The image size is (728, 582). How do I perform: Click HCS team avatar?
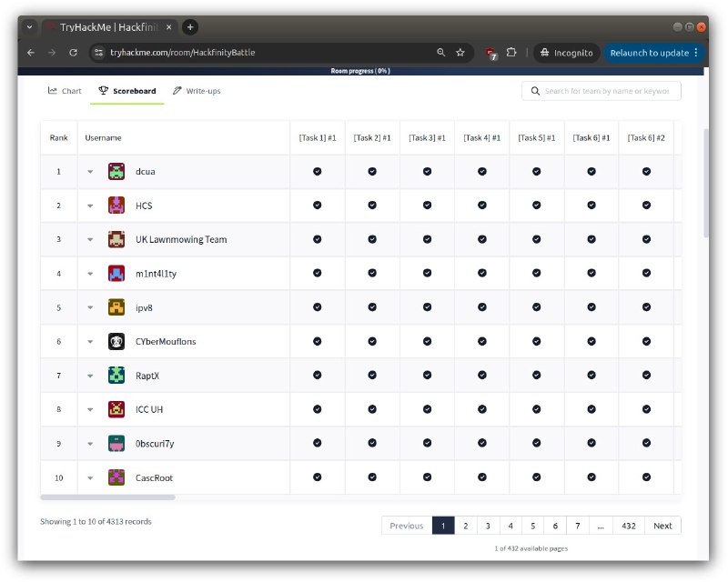(x=116, y=206)
